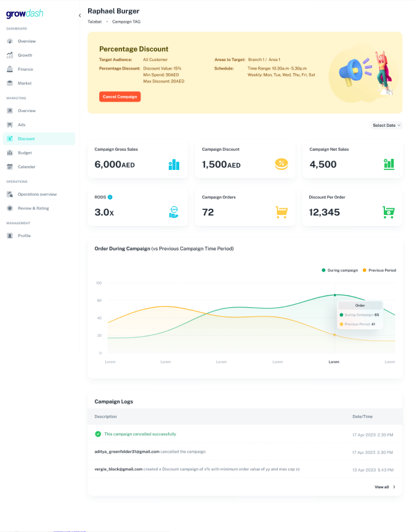417x532 pixels.
Task: Click the Market briefcase icon
Action: pyautogui.click(x=10, y=83)
